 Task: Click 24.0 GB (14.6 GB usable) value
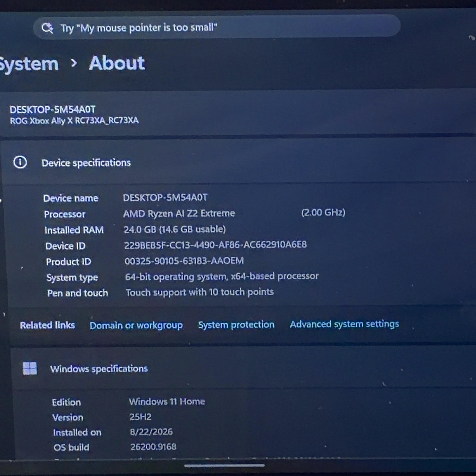(x=175, y=229)
